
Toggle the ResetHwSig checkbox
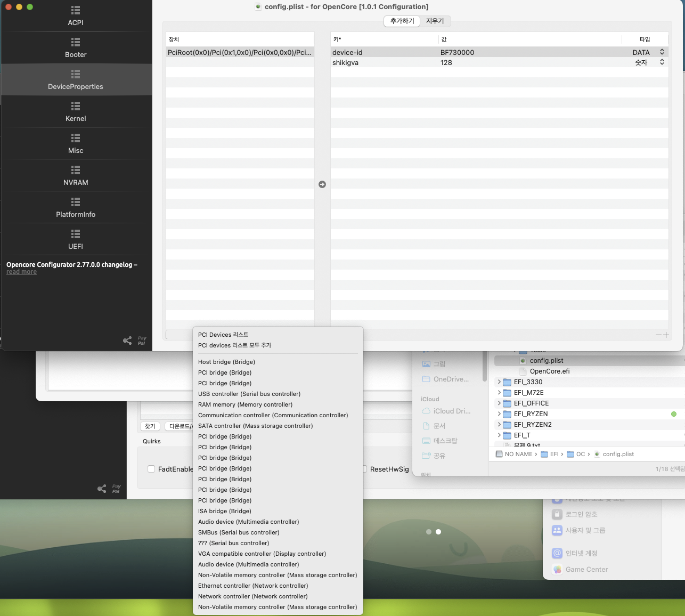(365, 469)
